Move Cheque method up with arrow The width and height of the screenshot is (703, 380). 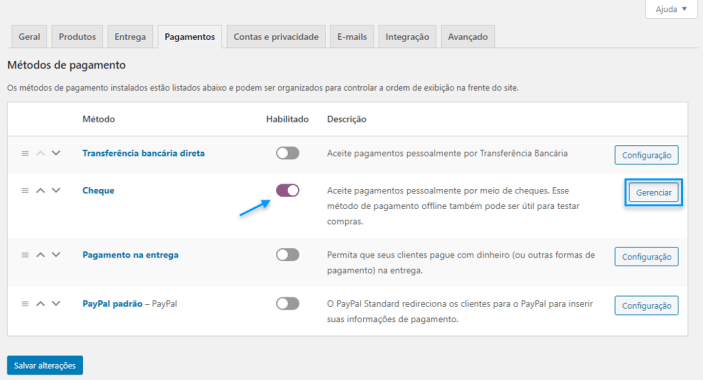[x=40, y=190]
